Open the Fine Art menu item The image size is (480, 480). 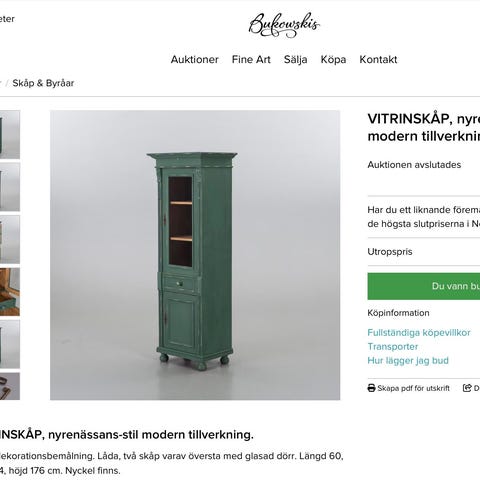pos(251,60)
